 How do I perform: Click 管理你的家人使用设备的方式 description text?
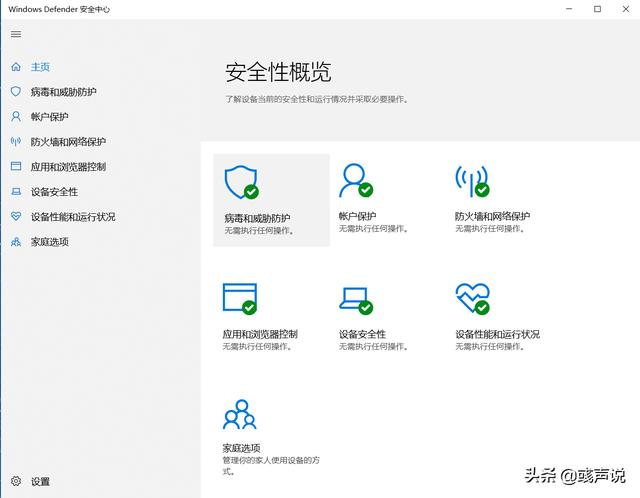point(271,466)
